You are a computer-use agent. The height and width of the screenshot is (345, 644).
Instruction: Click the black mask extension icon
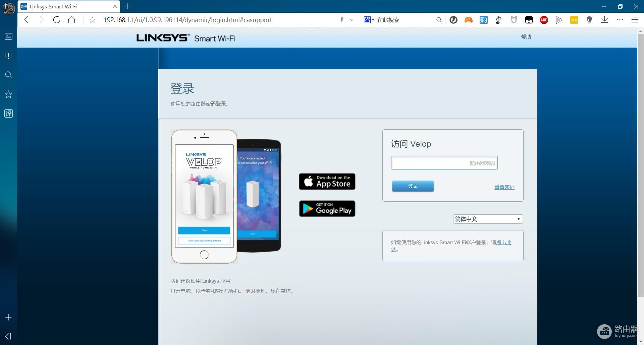coord(529,20)
